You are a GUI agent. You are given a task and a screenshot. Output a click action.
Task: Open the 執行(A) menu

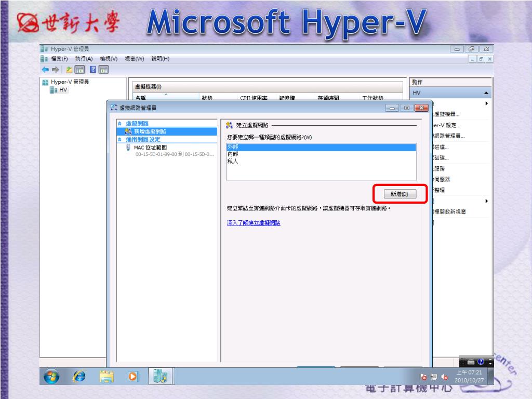[84, 59]
